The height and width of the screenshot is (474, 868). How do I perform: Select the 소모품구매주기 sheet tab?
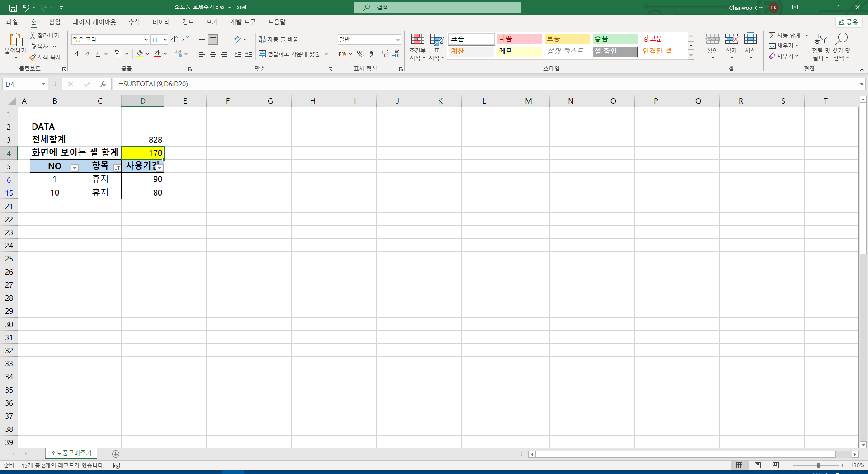coord(71,453)
